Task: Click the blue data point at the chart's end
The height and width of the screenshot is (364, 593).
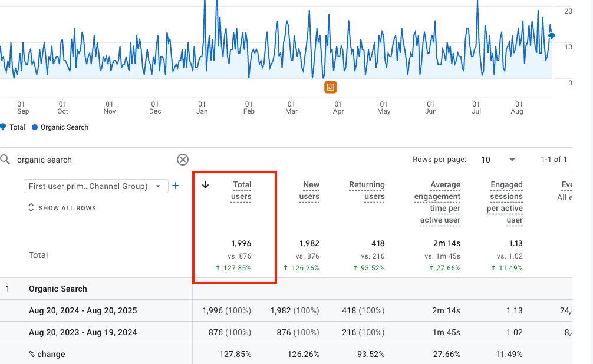Action: (x=551, y=35)
